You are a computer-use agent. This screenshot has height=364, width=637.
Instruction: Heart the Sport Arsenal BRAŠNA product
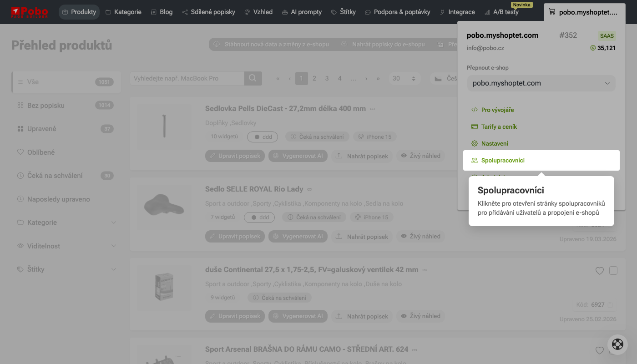click(600, 350)
